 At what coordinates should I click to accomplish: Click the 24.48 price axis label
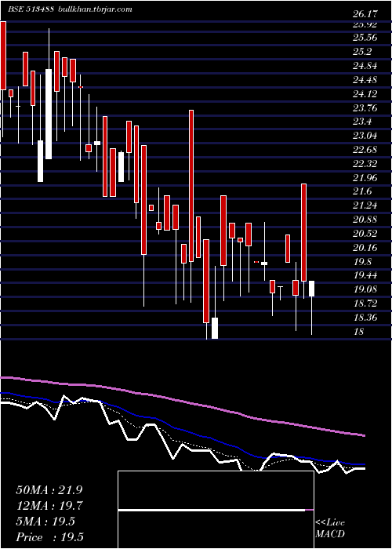click(365, 80)
